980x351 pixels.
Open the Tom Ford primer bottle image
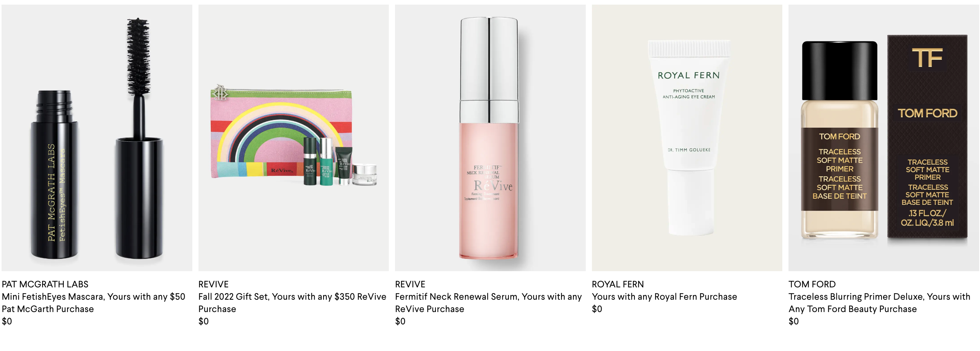click(884, 138)
